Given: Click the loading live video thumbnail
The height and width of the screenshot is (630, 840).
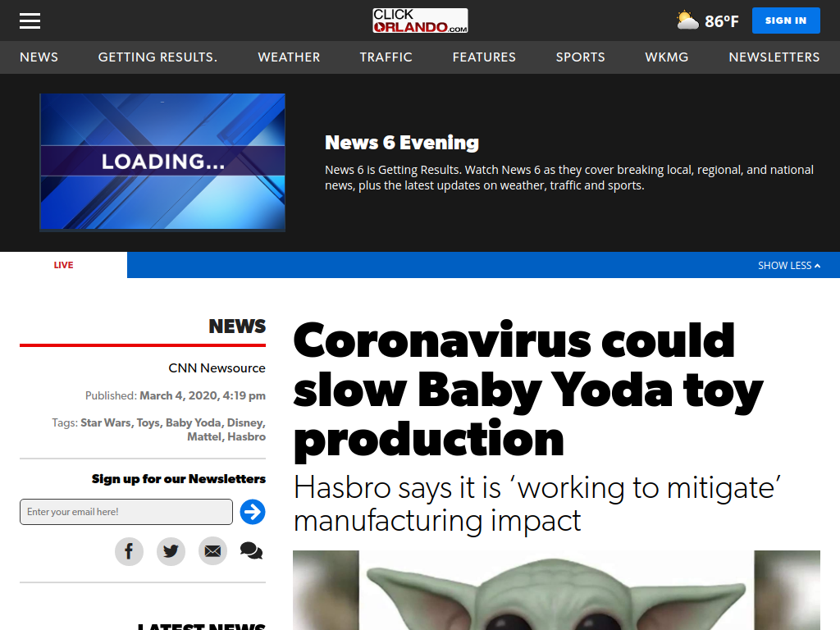Looking at the screenshot, I should pyautogui.click(x=162, y=162).
